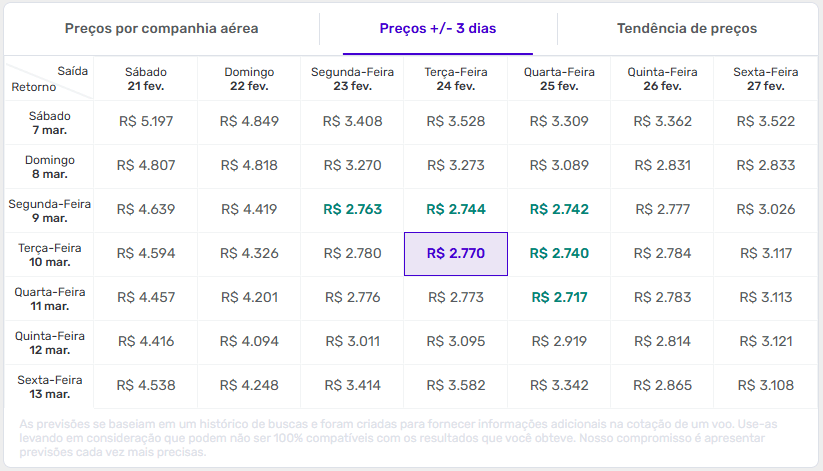Image resolution: width=823 pixels, height=471 pixels.
Task: Select the Preços +/- 3 dias tab
Action: pos(436,29)
